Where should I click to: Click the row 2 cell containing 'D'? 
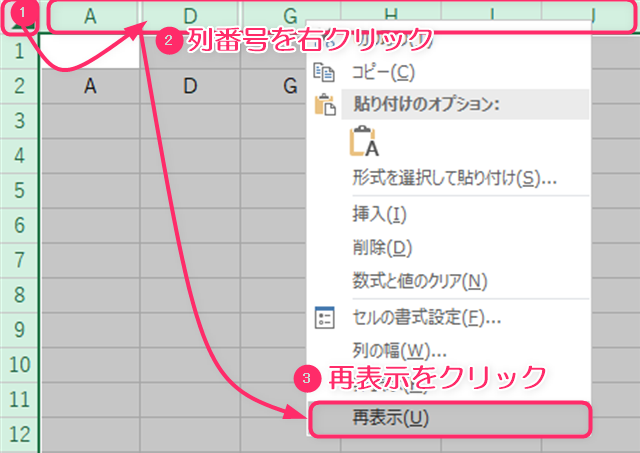[190, 86]
